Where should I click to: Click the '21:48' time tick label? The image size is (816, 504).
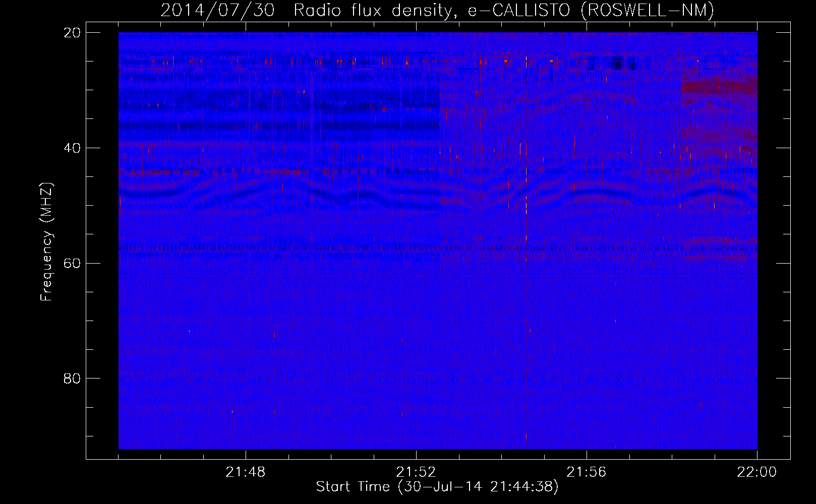246,472
